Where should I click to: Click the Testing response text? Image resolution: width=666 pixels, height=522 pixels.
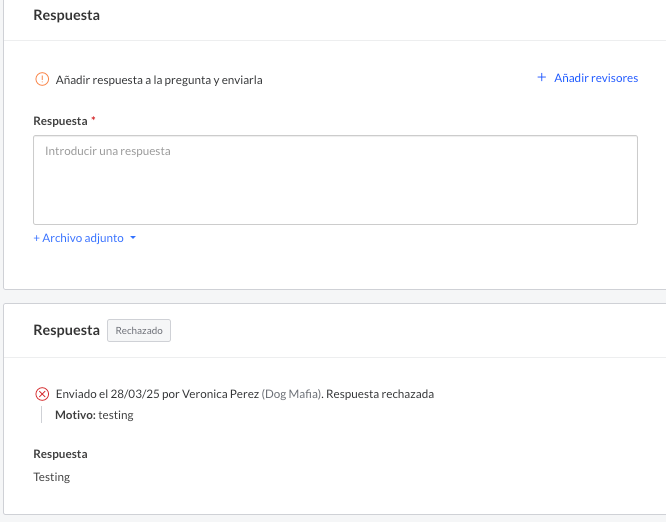click(x=52, y=477)
